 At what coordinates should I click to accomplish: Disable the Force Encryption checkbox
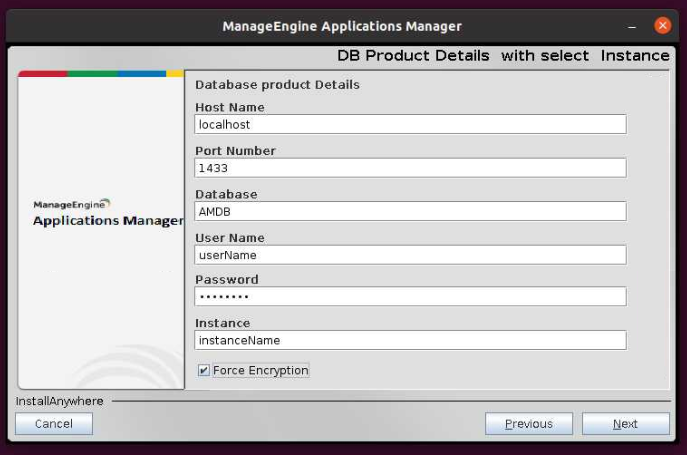tap(204, 371)
